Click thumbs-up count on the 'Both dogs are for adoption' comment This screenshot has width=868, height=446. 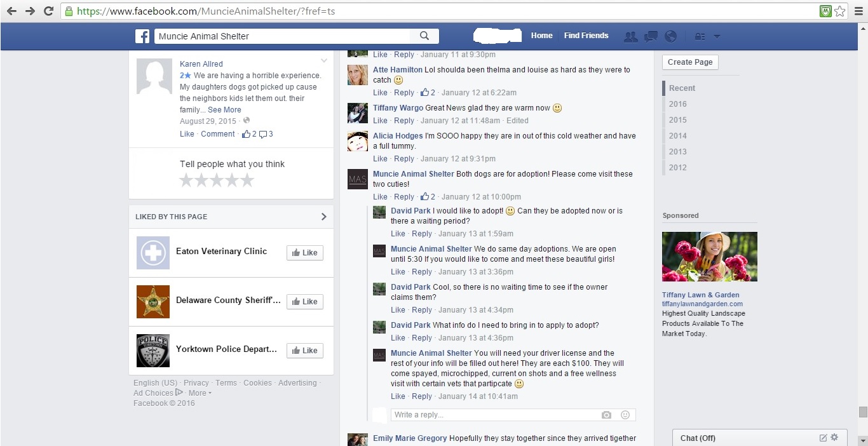click(x=428, y=197)
